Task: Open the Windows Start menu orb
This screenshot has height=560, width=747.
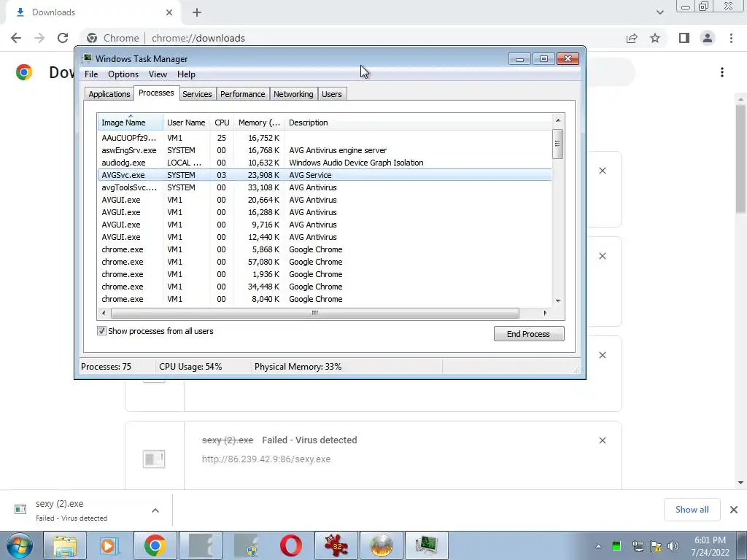Action: click(20, 545)
